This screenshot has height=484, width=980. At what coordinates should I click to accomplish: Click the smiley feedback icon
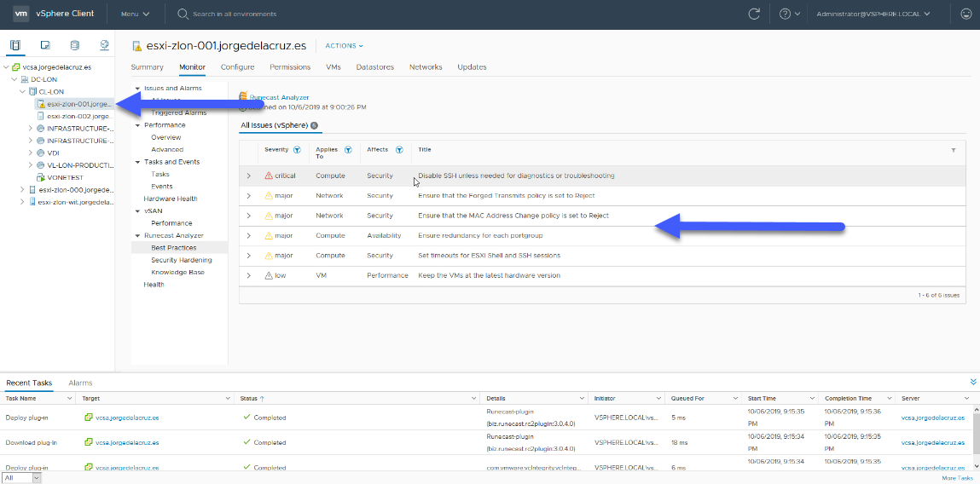[x=966, y=14]
